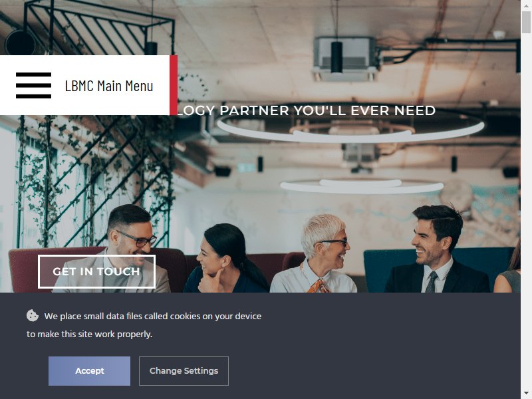
Task: Accept the cookie notice
Action: click(x=89, y=371)
